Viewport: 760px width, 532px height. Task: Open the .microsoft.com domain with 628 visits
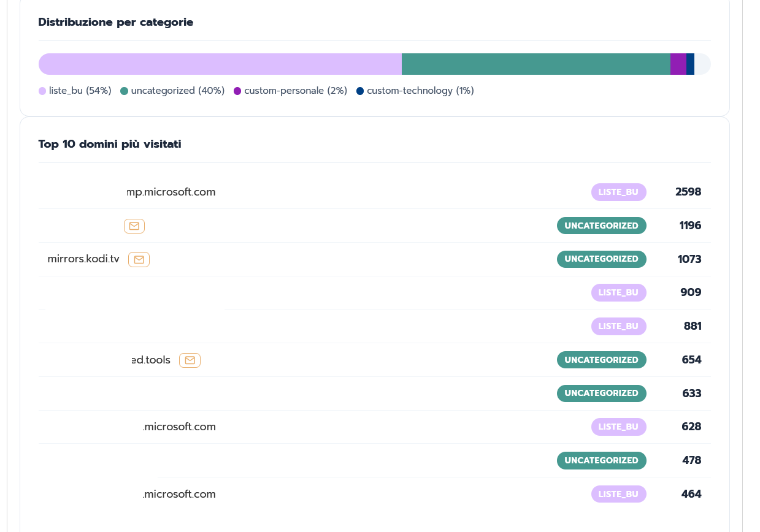(179, 427)
